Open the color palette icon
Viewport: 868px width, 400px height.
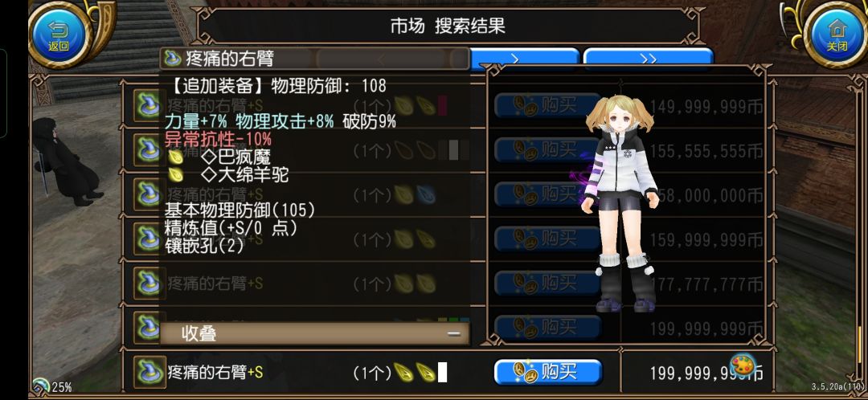743,365
